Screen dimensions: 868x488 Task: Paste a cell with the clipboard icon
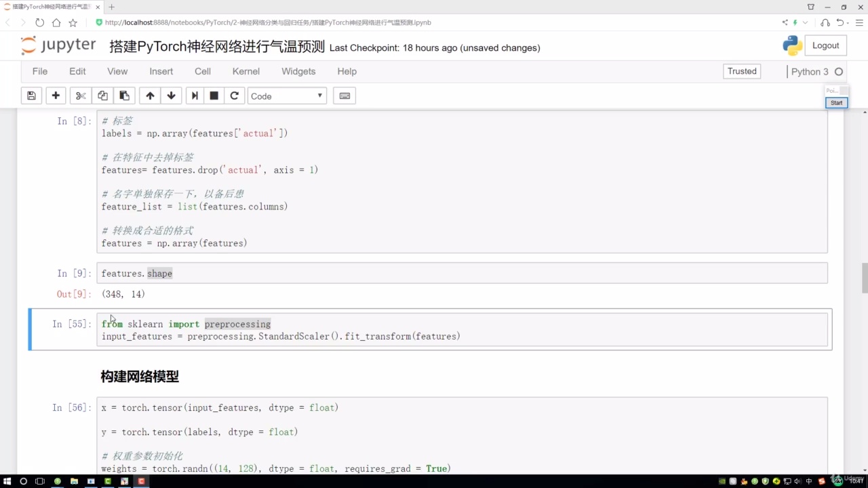click(x=124, y=96)
